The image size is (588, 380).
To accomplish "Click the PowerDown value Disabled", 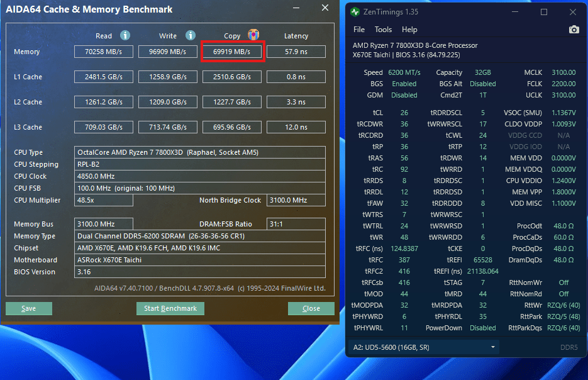I will [483, 328].
